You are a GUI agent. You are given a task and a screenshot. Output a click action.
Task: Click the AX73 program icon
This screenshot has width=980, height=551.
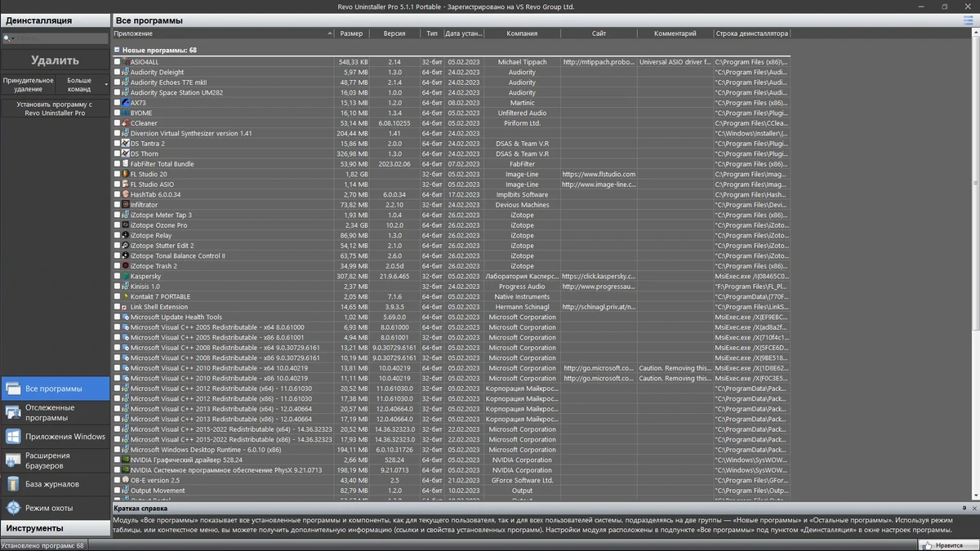click(x=125, y=103)
